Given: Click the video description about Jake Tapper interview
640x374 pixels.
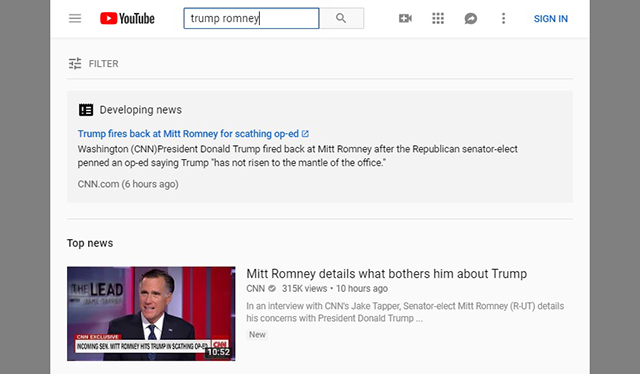Looking at the screenshot, I should pyautogui.click(x=405, y=312).
